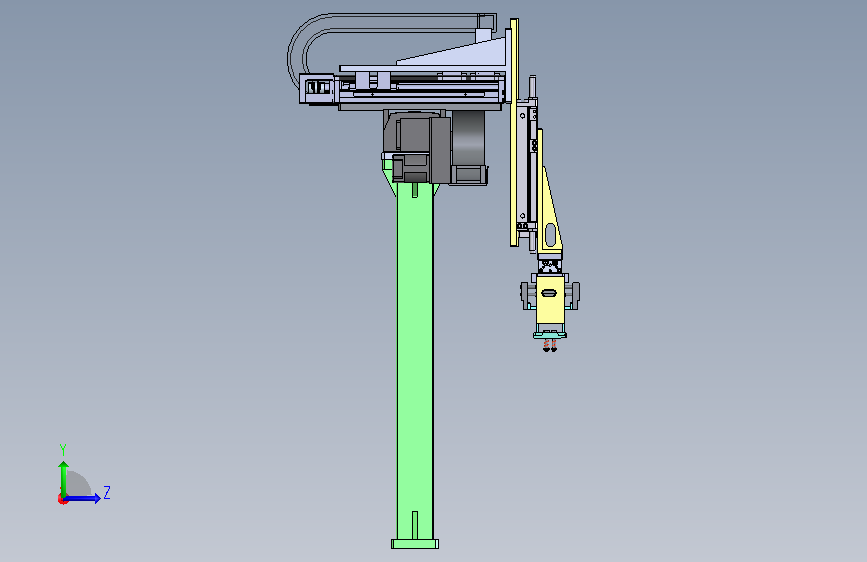Select the tall green support column
This screenshot has height=562, width=867.
[415, 360]
